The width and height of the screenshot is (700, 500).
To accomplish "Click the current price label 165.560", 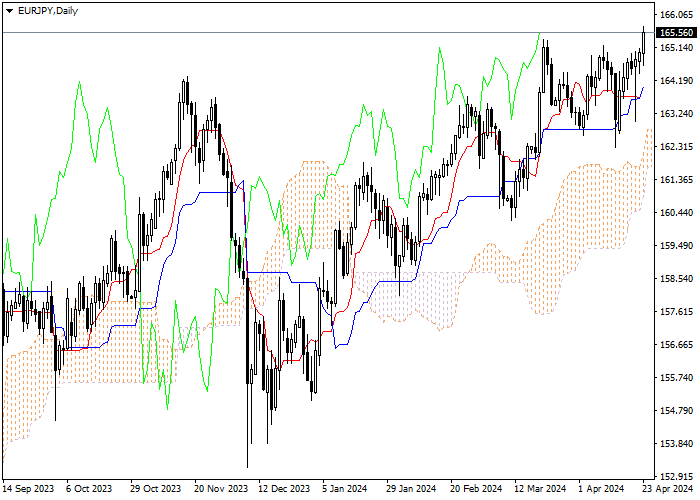I will point(676,33).
